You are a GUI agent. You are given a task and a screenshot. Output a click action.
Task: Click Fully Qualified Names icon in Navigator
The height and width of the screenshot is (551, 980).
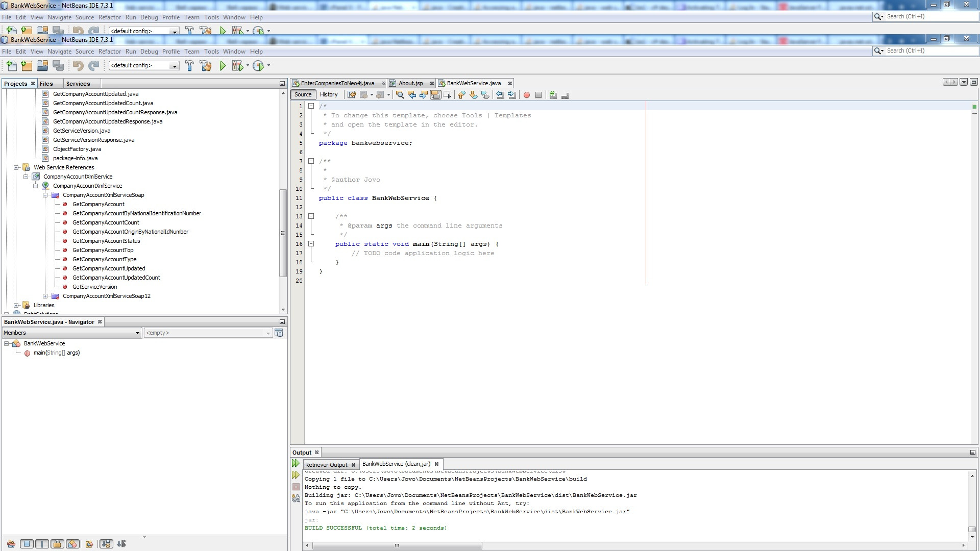click(89, 544)
